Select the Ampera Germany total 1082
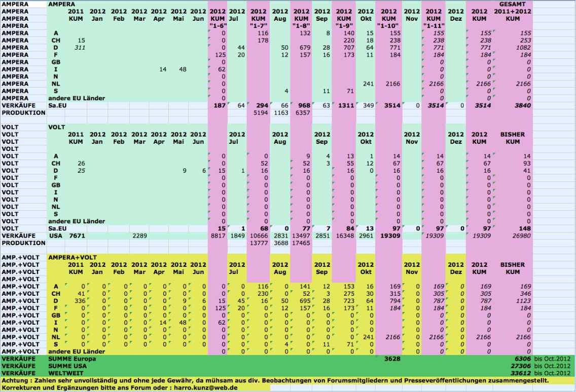 point(522,48)
